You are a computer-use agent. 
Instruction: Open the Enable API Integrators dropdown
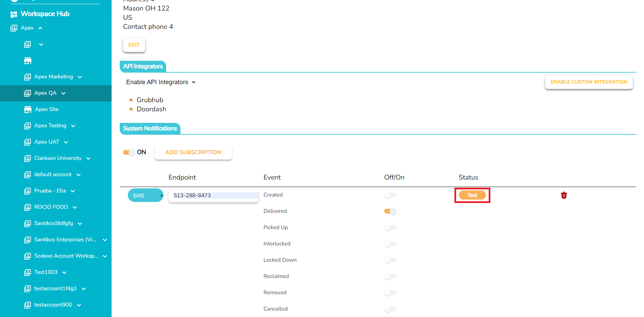pyautogui.click(x=161, y=82)
